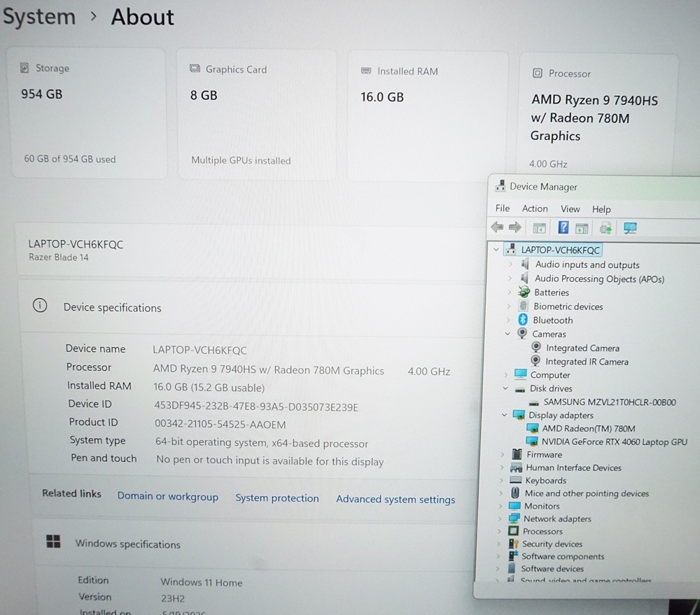Click the Firmware category icon

pyautogui.click(x=517, y=454)
